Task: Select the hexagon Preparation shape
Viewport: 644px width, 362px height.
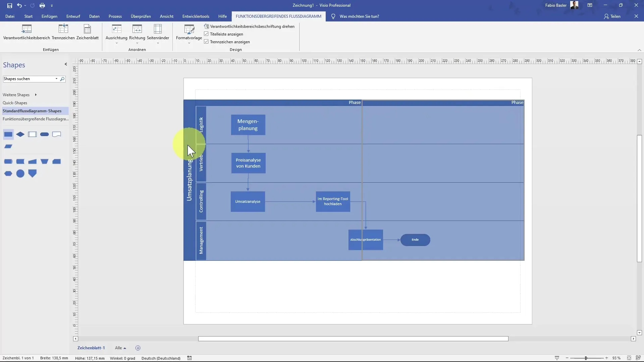Action: pos(8,174)
